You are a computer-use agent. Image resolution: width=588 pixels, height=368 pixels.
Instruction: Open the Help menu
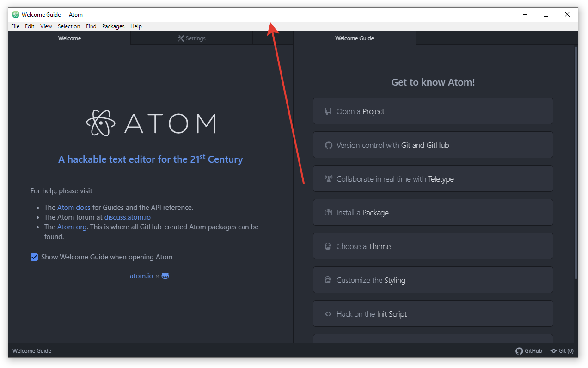point(136,26)
